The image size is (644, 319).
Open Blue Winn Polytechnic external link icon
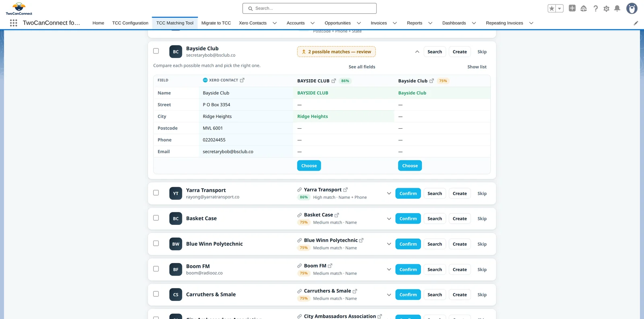(x=361, y=240)
